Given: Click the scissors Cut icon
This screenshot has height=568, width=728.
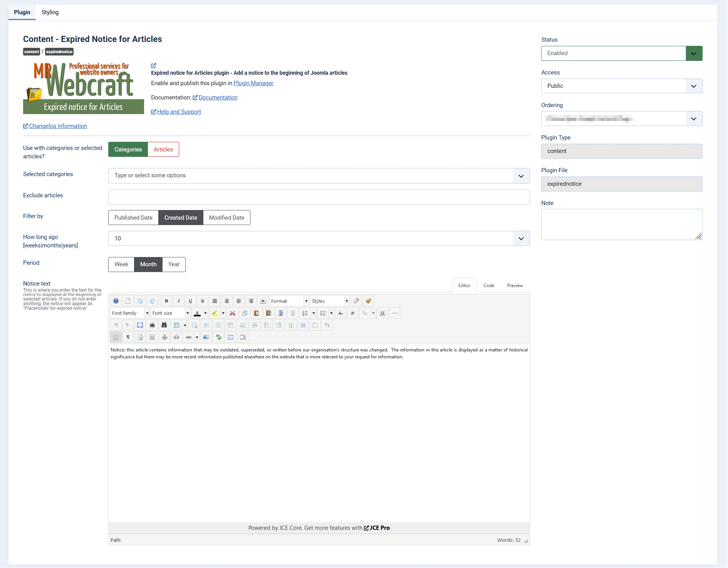Looking at the screenshot, I should [x=232, y=313].
